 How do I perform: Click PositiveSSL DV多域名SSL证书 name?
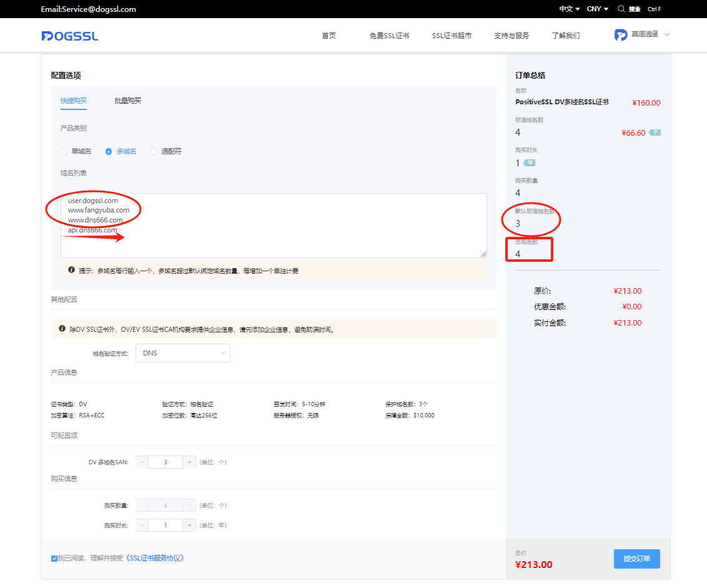coord(562,102)
